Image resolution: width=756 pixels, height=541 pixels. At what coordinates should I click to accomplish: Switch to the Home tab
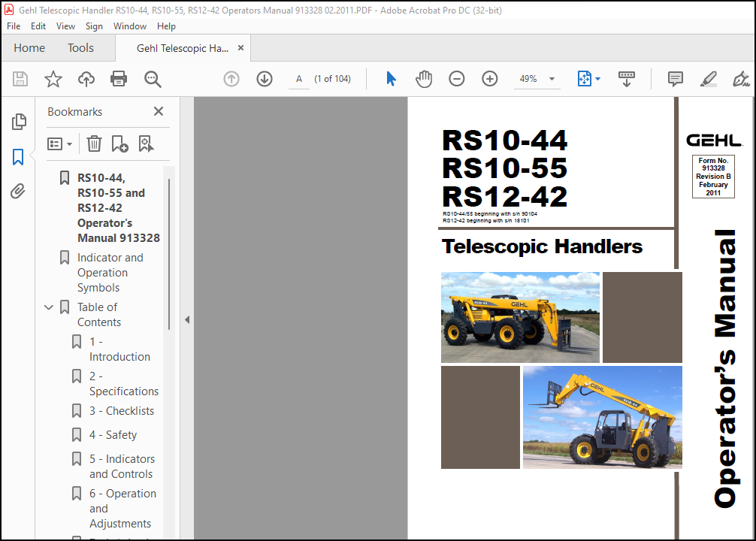tap(29, 48)
